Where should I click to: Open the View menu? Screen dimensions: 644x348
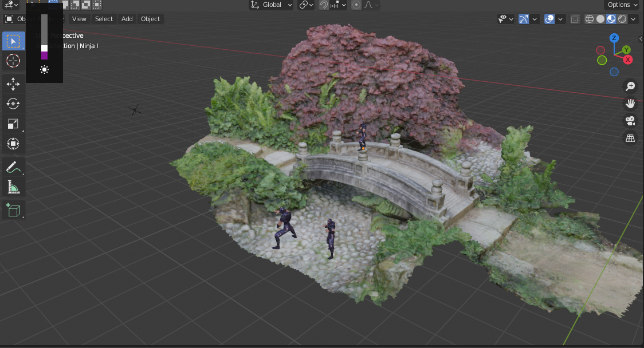(x=79, y=19)
